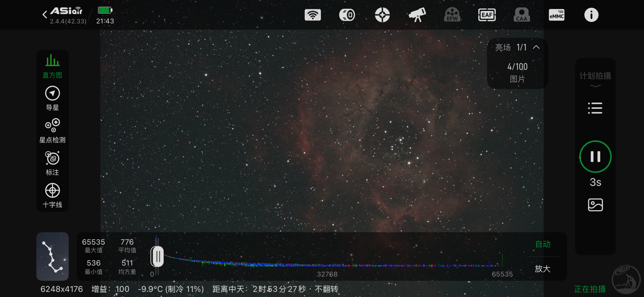Image resolution: width=644 pixels, height=297 pixels.
Task: Click the 自动 auto-stretch button
Action: pos(542,244)
